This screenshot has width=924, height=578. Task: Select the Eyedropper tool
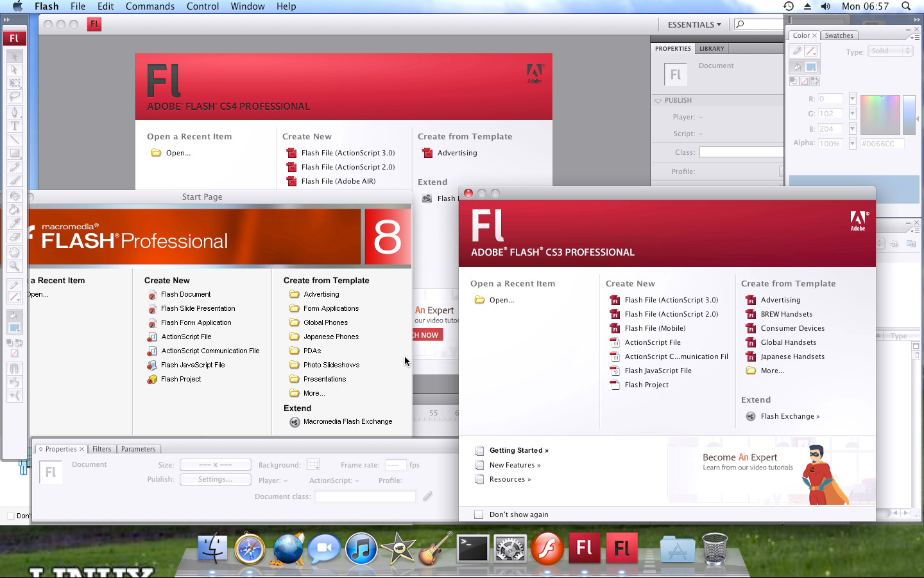click(x=14, y=223)
